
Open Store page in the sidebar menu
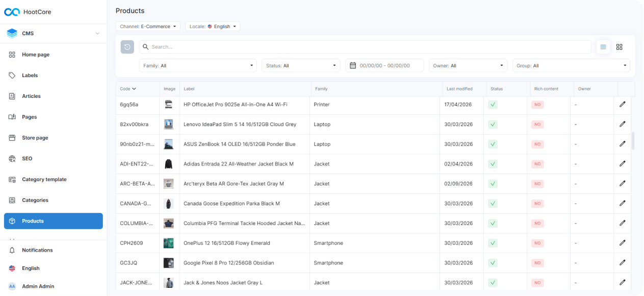54,138
